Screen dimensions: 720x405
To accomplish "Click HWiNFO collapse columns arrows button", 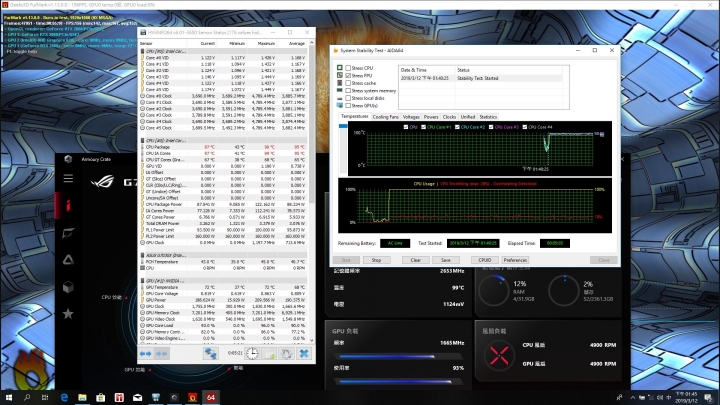I will [162, 354].
